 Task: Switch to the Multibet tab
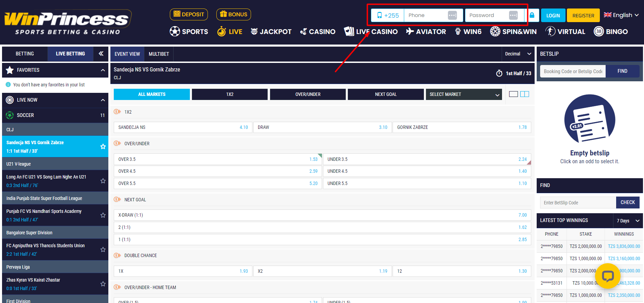click(159, 54)
